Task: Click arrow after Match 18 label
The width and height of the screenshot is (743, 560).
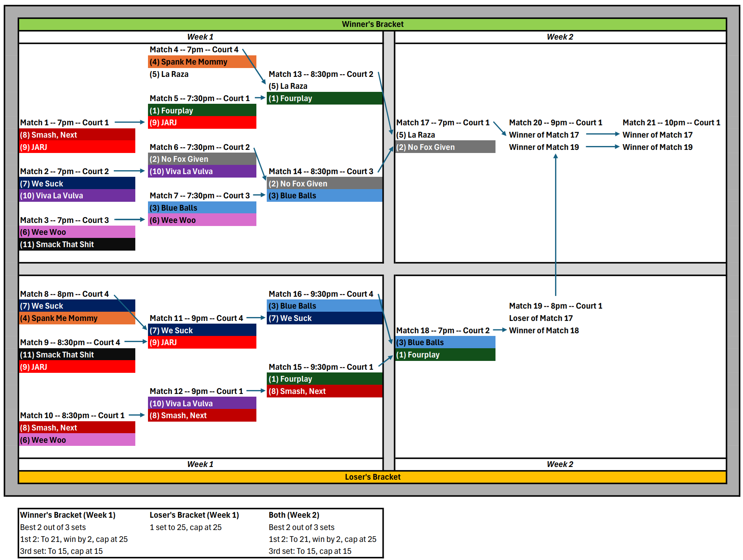Action: (499, 330)
